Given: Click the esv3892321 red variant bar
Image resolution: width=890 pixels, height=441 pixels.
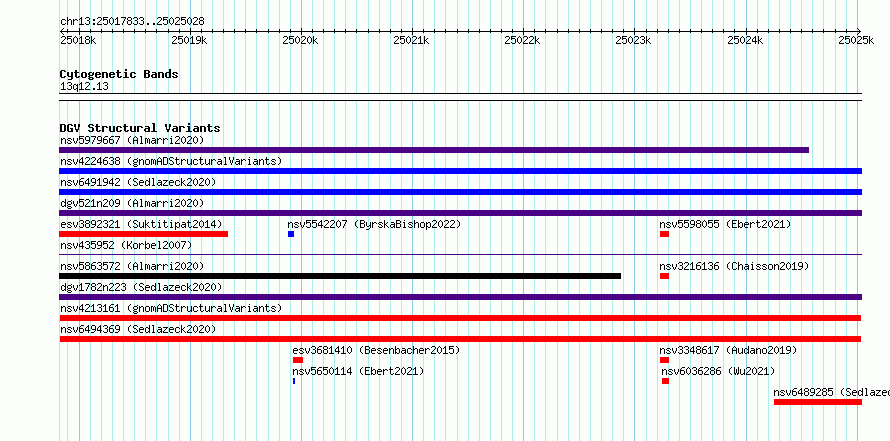Looking at the screenshot, I should pos(144,234).
